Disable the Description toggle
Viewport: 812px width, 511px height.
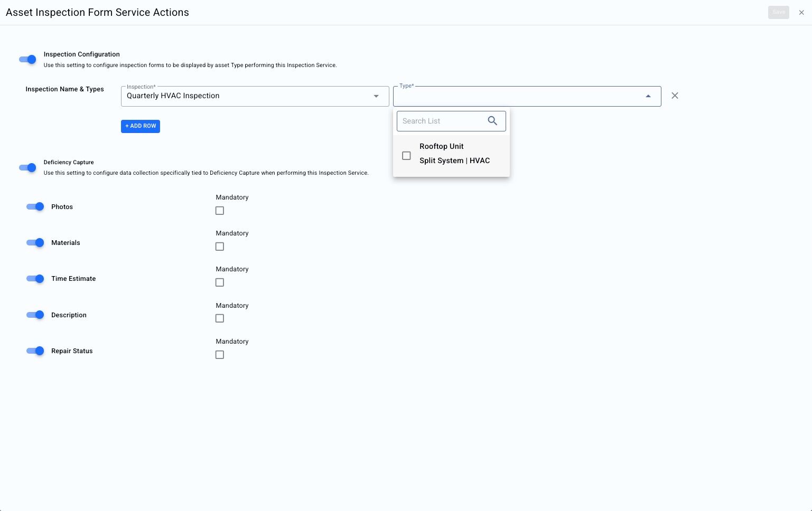pyautogui.click(x=35, y=315)
